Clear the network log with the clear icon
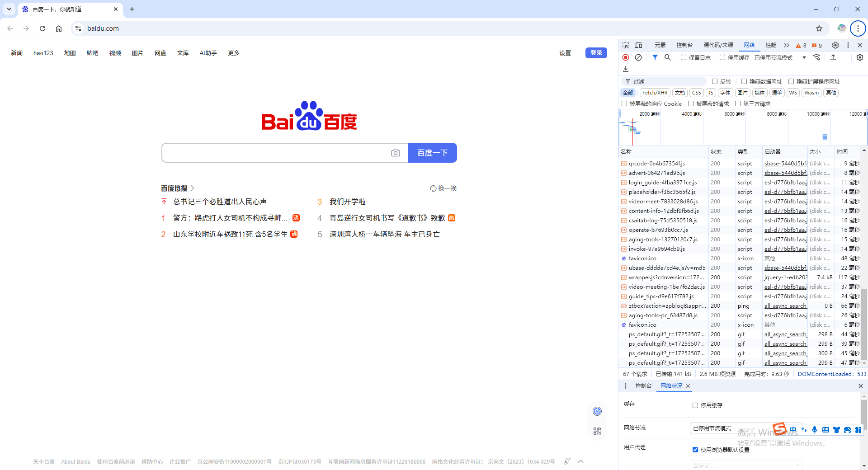Image resolution: width=868 pixels, height=470 pixels. [x=638, y=57]
